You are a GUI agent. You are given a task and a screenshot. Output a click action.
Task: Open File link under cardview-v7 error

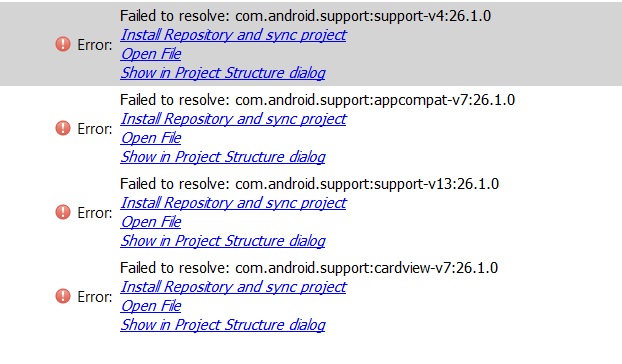click(151, 306)
